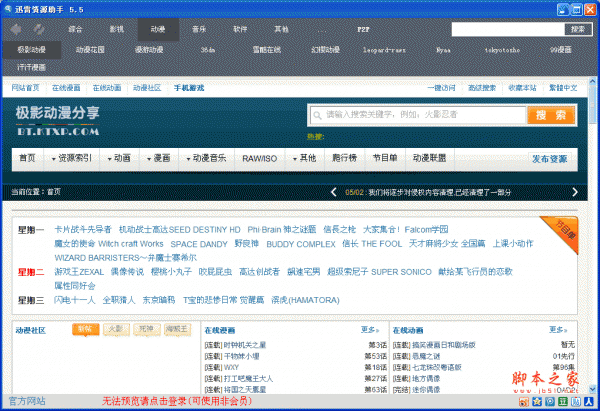Select the 影视 category tab
The width and height of the screenshot is (600, 411).
click(x=117, y=29)
